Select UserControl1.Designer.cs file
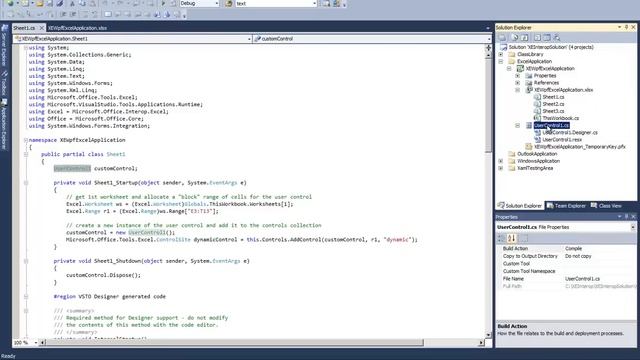Screen dimensions: 640x360 click(570, 133)
